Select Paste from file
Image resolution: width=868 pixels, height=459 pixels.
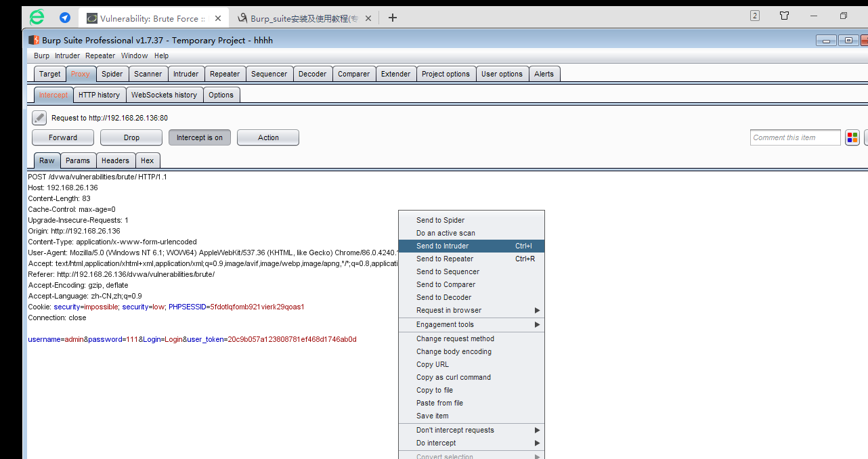[x=471, y=403]
